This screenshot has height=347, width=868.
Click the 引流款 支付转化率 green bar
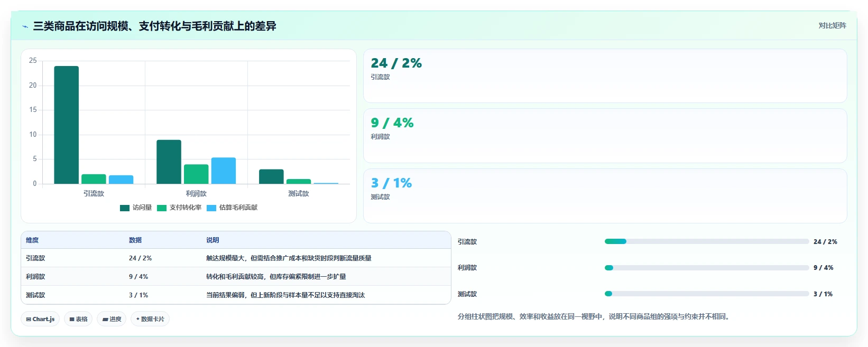[x=94, y=179]
